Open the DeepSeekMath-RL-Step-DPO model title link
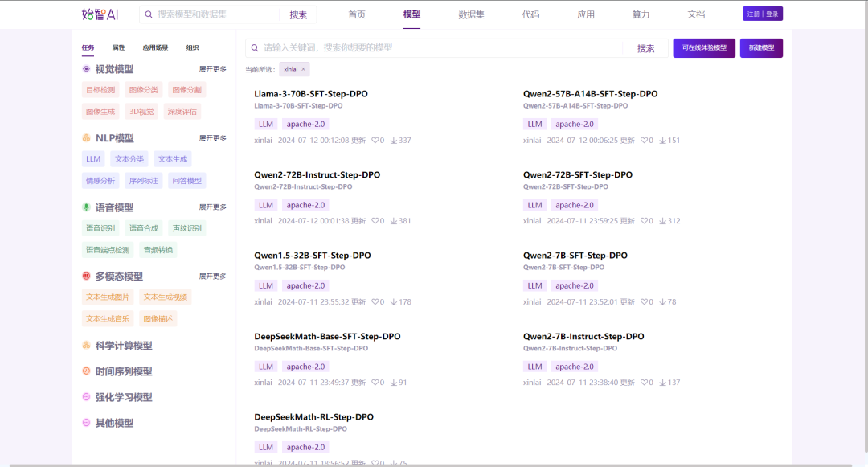Viewport: 868px width, 467px height. click(x=314, y=417)
